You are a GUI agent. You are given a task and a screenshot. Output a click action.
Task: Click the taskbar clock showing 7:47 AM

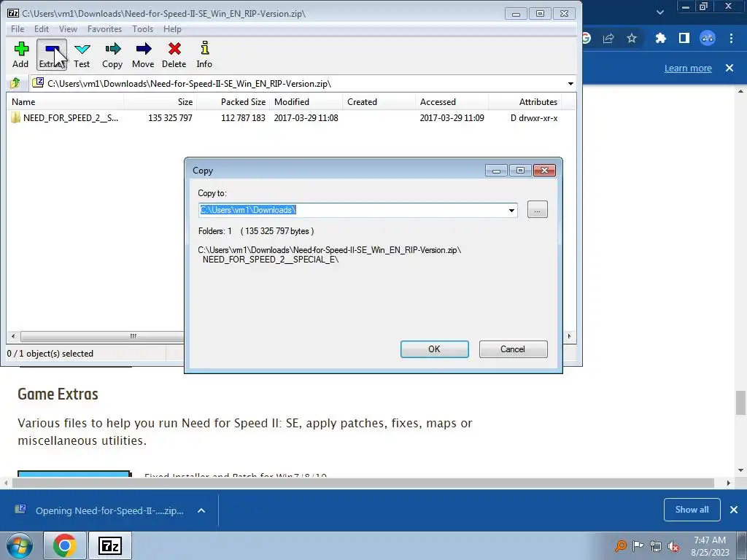pos(710,545)
